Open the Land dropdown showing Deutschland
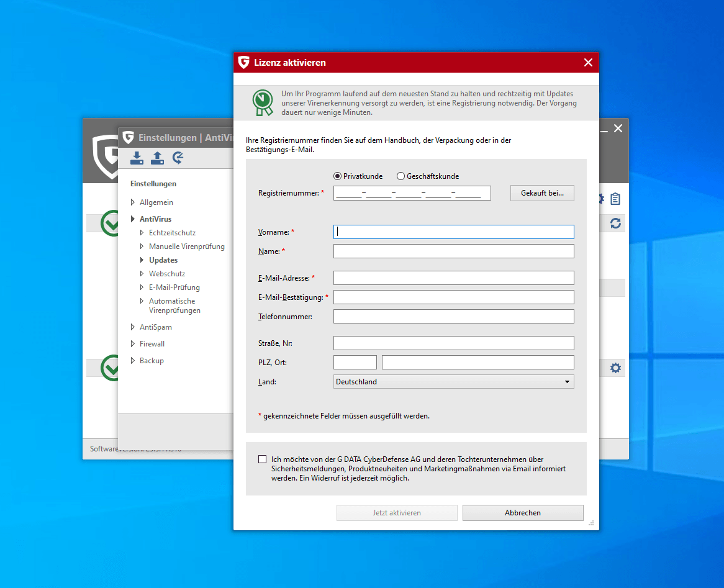Screen dimensions: 724x588 [453, 382]
